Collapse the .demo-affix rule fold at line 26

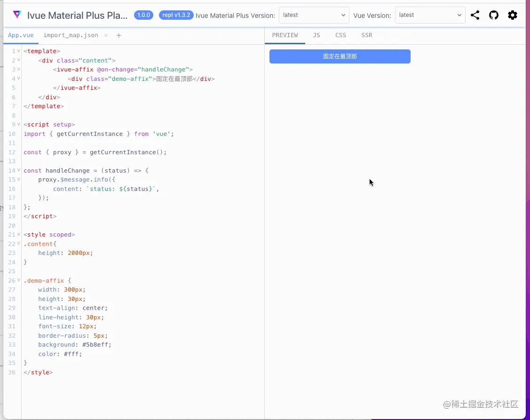coord(19,280)
